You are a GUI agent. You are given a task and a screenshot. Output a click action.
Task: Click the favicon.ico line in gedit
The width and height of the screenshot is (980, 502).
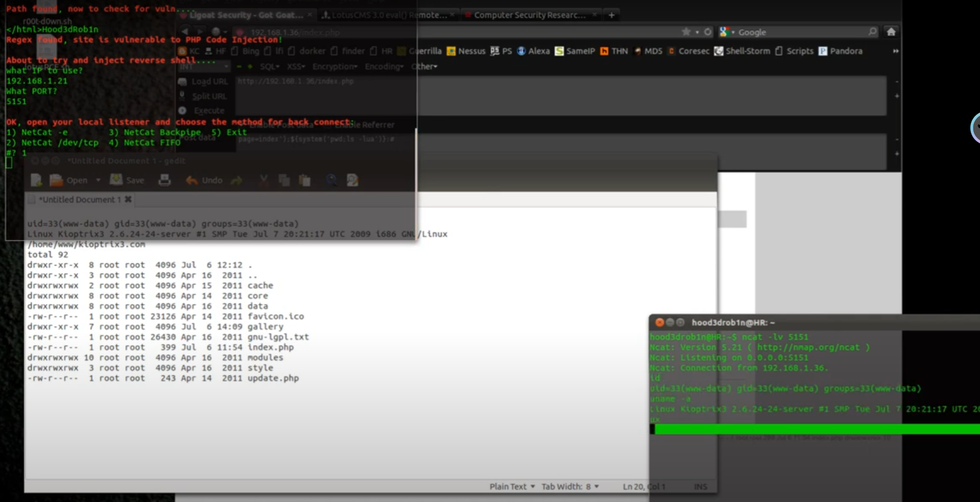166,316
